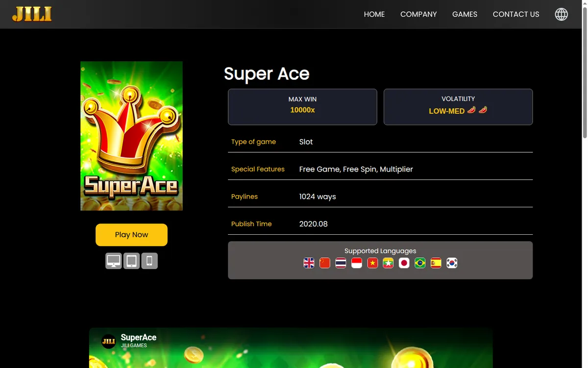Click the Thailand flag
This screenshot has width=588, height=368.
[341, 263]
